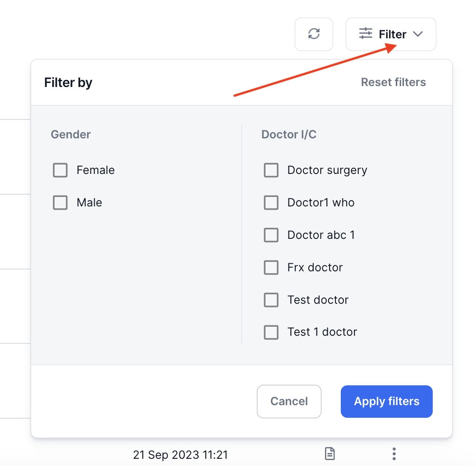476x466 pixels.
Task: Open the document icon in table row
Action: click(330, 453)
